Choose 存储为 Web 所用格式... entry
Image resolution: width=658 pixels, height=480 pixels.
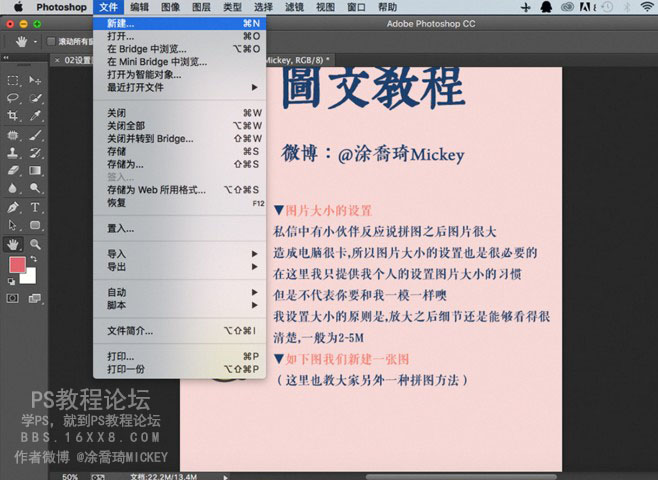click(x=180, y=190)
